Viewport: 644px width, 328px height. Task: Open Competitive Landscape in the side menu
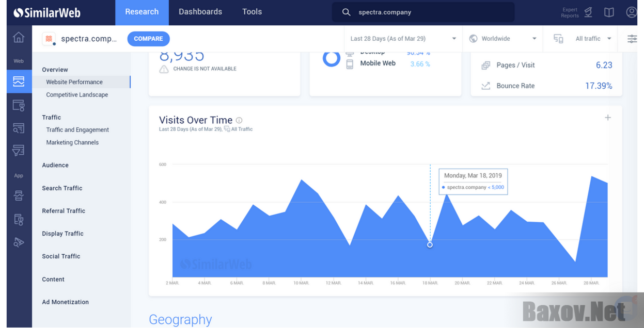77,95
